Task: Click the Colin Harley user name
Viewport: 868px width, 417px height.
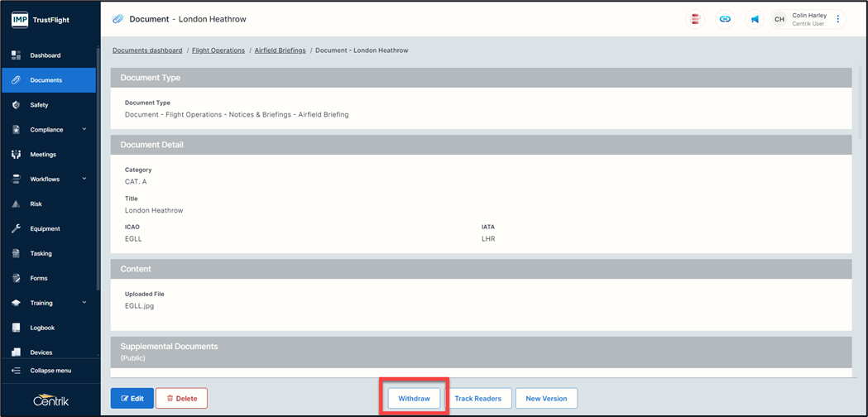Action: point(809,16)
